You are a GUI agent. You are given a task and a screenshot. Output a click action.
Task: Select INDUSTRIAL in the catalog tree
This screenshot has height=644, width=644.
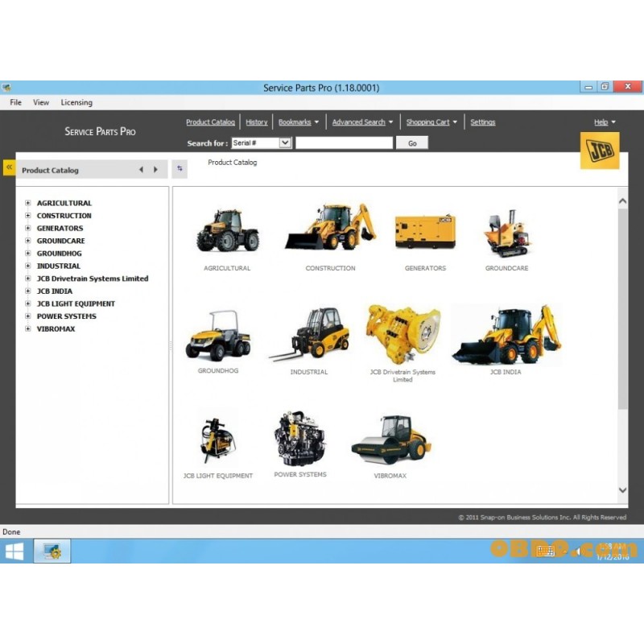click(59, 266)
